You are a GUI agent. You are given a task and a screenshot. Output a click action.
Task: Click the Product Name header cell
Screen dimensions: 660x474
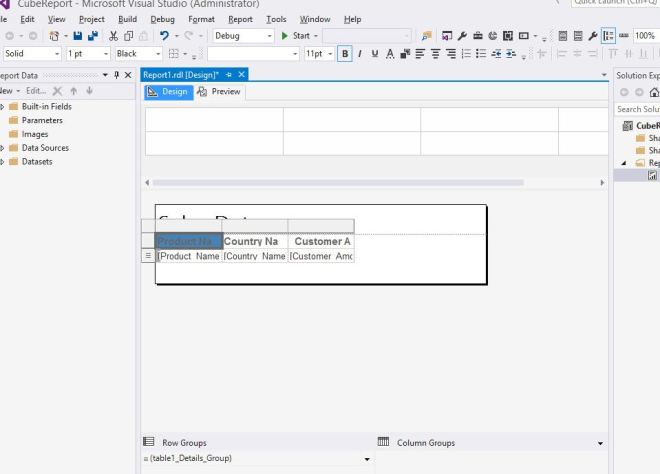pyautogui.click(x=188, y=241)
